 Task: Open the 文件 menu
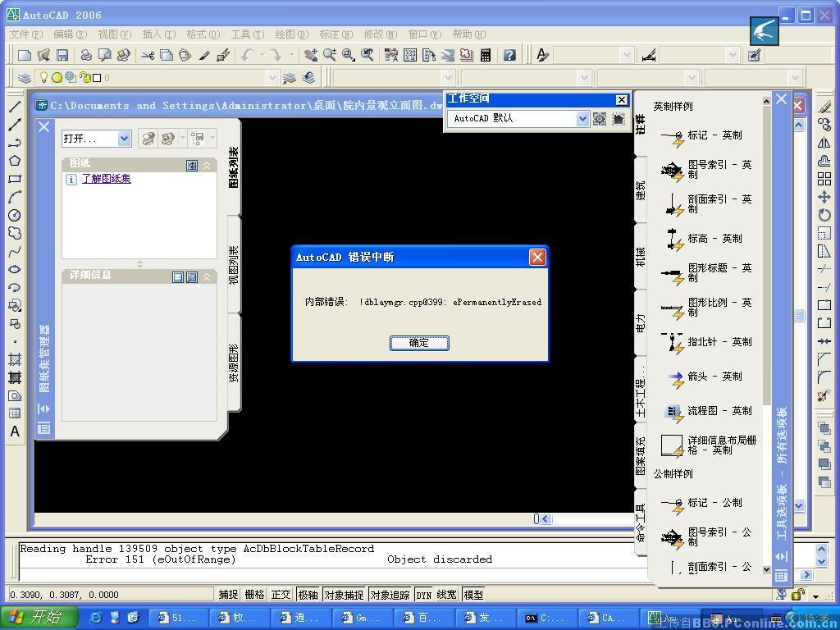[x=25, y=34]
